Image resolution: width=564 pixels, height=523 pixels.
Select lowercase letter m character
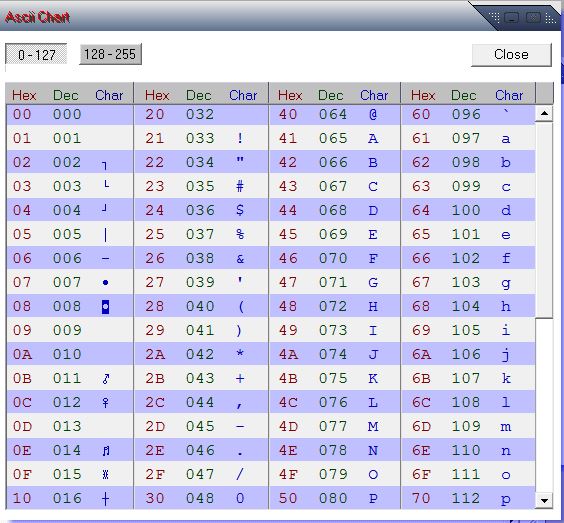pyautogui.click(x=506, y=427)
